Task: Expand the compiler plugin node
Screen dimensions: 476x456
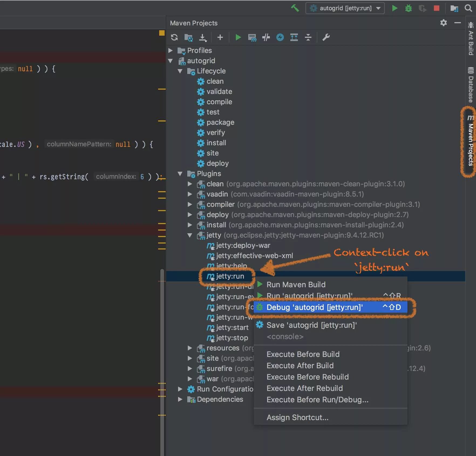Action: point(190,204)
